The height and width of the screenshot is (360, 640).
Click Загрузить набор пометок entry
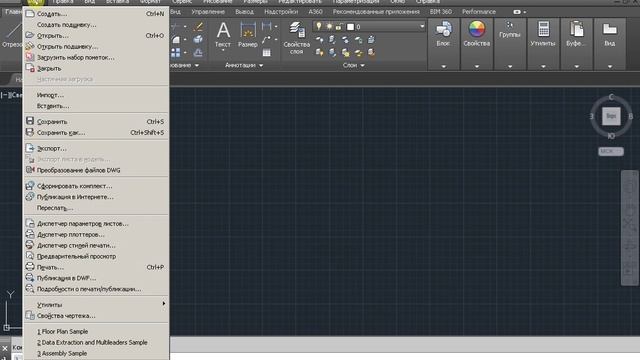[96, 58]
